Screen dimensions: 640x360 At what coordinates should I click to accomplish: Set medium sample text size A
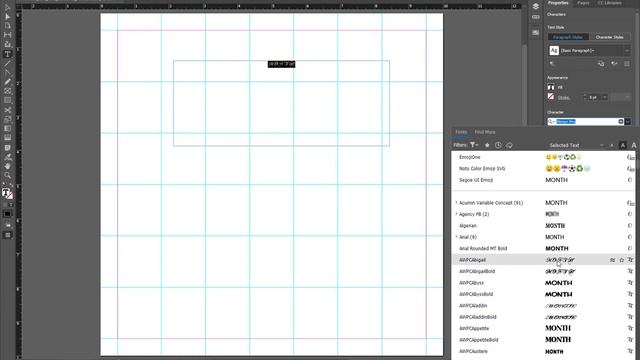[622, 145]
